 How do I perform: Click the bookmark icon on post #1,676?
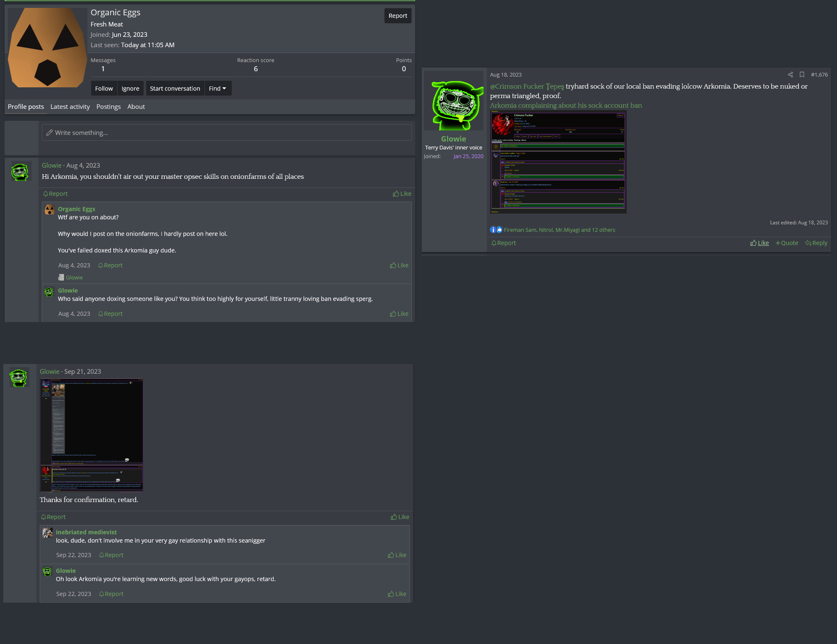pos(802,74)
